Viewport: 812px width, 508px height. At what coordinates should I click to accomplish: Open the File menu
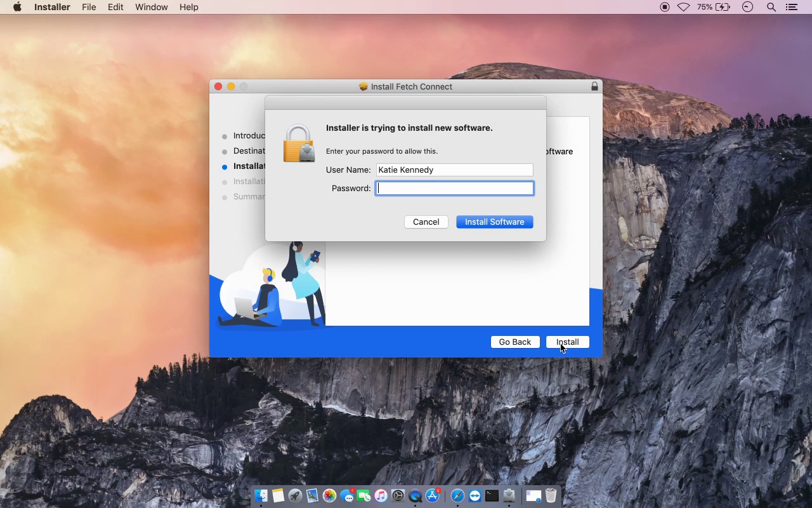tap(89, 7)
